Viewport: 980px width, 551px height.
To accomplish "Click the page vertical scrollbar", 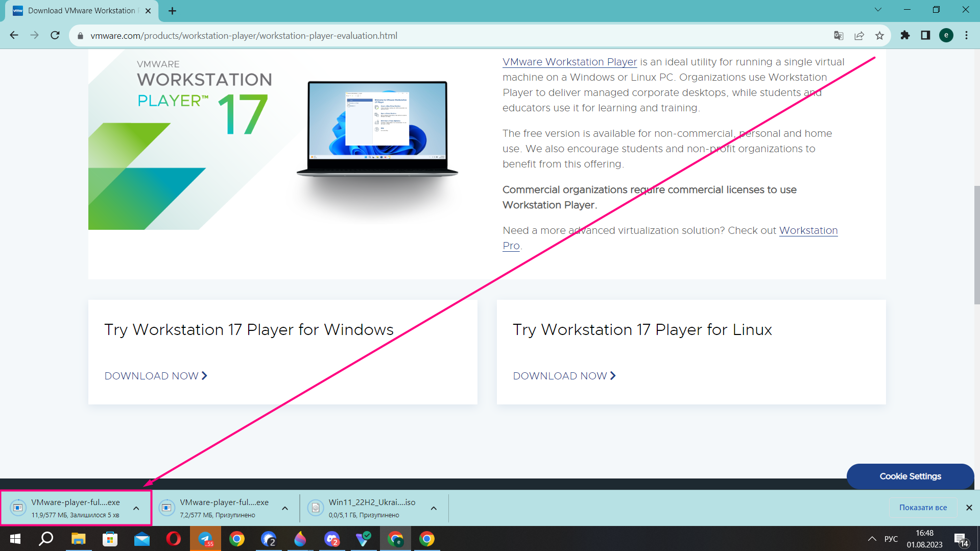I will point(976,245).
